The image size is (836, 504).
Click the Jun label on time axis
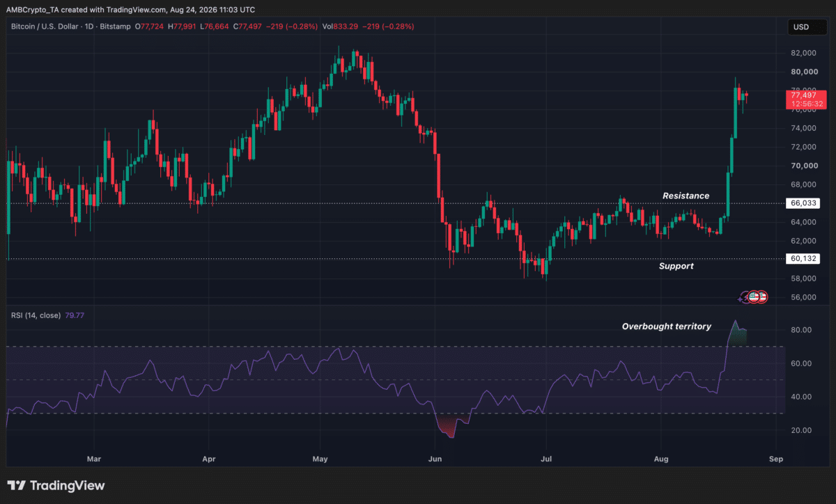(x=434, y=459)
